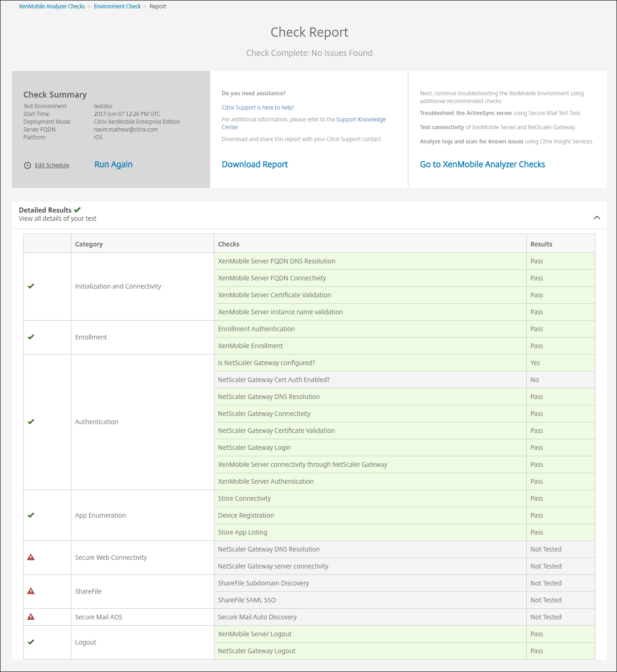This screenshot has width=617, height=672.
Task: Click 'NetScaler Gateway Cert Auth Enabled?' check
Action: pyautogui.click(x=370, y=380)
